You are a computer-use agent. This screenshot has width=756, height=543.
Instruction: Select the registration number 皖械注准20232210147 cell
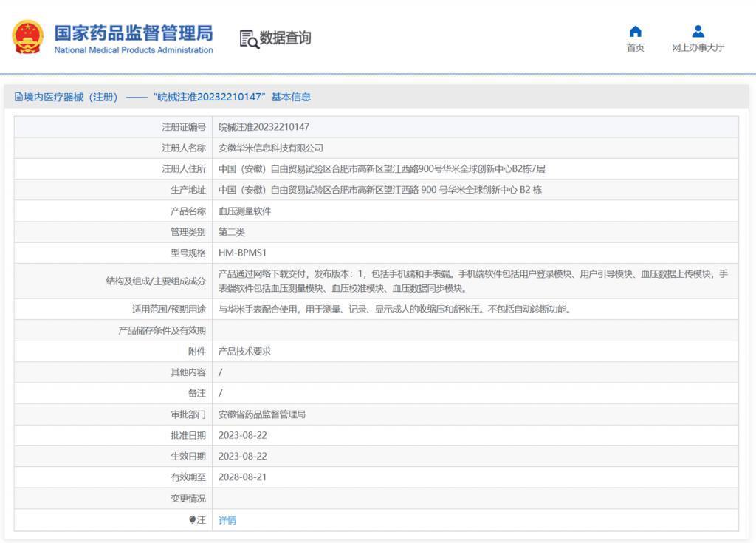264,127
